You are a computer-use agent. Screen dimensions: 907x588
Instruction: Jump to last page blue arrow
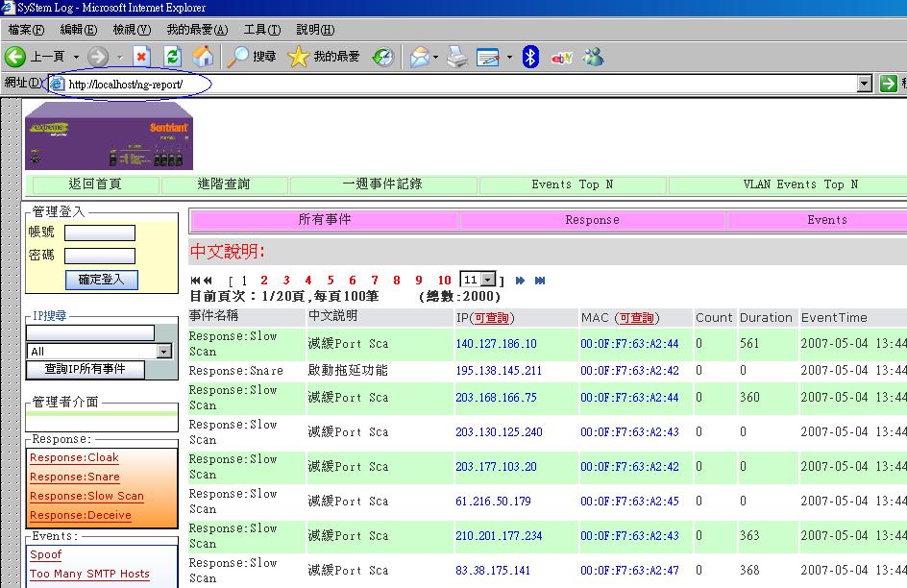pos(540,281)
